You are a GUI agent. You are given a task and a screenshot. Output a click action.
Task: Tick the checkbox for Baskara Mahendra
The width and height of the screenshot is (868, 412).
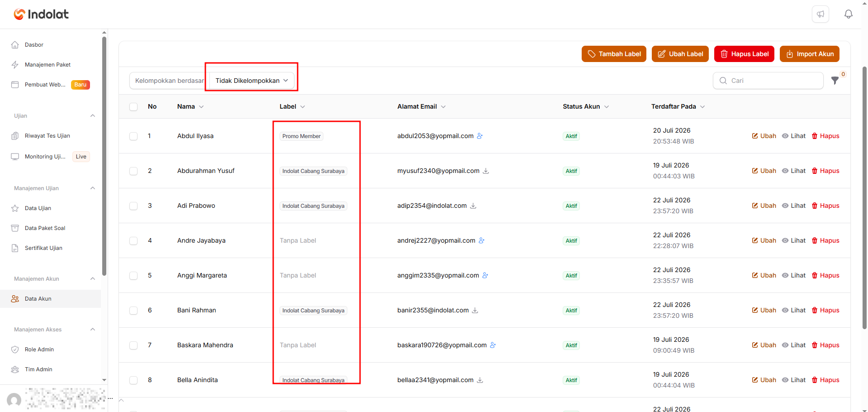(x=133, y=345)
